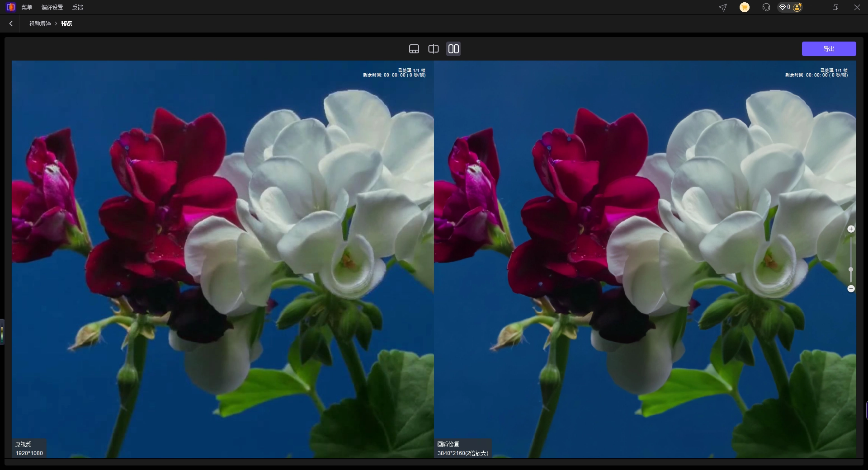The width and height of the screenshot is (868, 470).
Task: Zoom out with the minus button
Action: pyautogui.click(x=851, y=288)
